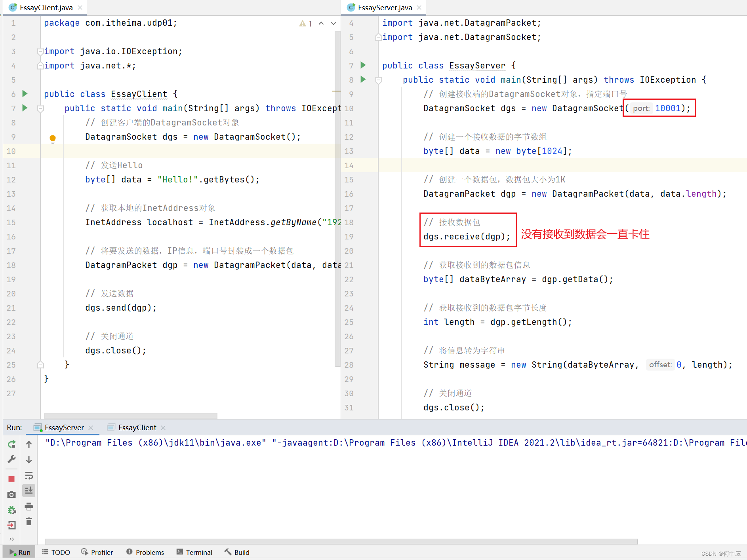Go to next highlighted error arrow
Image resolution: width=747 pixels, height=560 pixels.
pyautogui.click(x=333, y=23)
